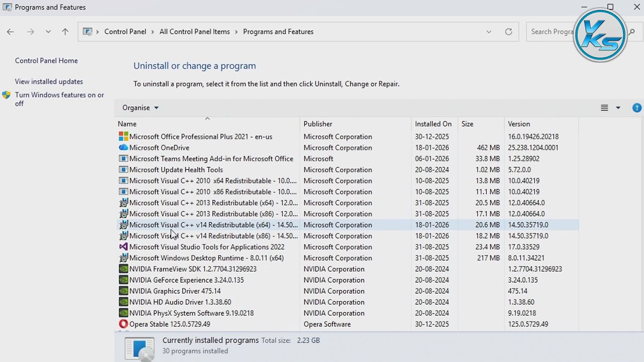Click the Windows features shield icon
Viewport: 644px width, 362px height.
point(7,95)
